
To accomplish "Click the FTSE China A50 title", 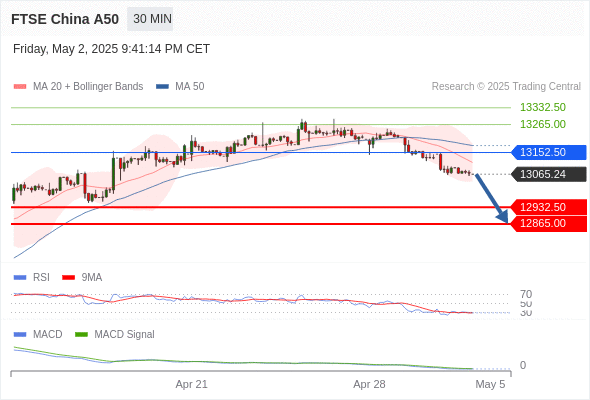I will click(x=65, y=19).
